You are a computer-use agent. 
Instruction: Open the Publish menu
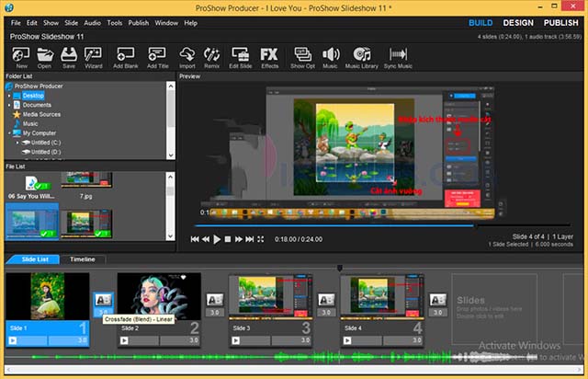(139, 23)
